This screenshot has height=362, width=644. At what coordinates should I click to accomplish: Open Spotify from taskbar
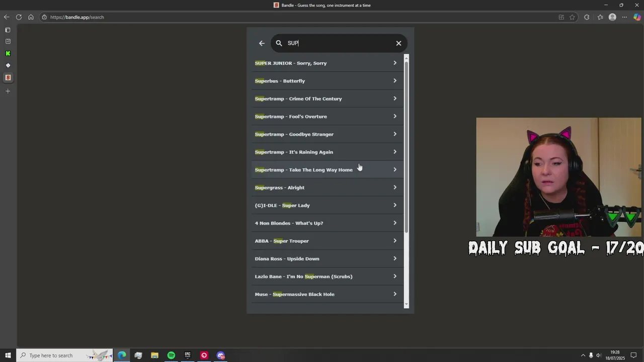pos(171,355)
